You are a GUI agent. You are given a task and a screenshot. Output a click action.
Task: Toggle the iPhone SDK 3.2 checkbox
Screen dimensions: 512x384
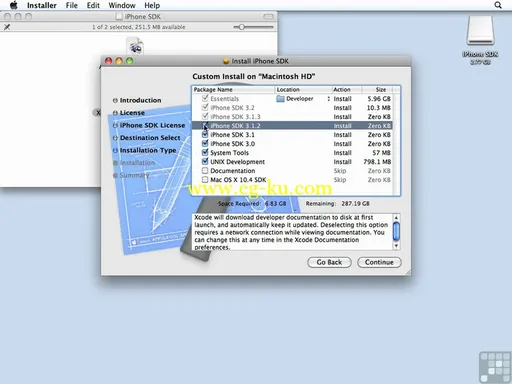tap(205, 107)
